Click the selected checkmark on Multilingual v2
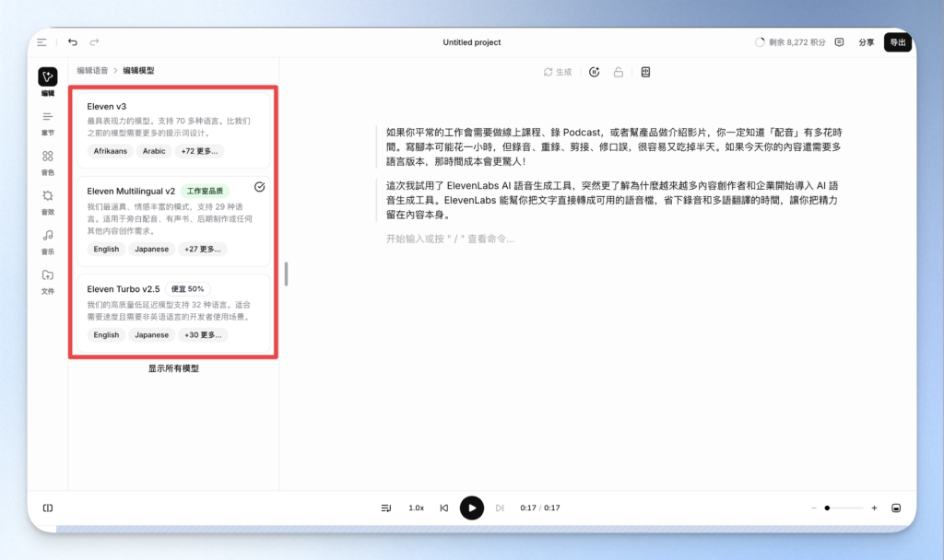Screen dimensions: 944x560 click(x=259, y=187)
